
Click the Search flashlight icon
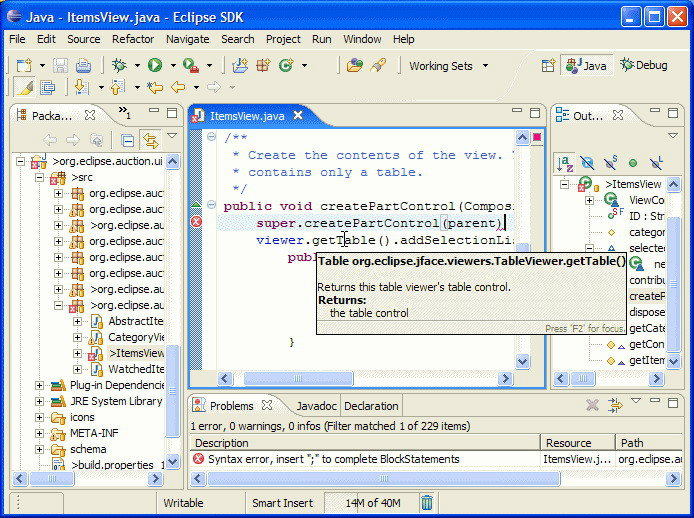pos(378,66)
